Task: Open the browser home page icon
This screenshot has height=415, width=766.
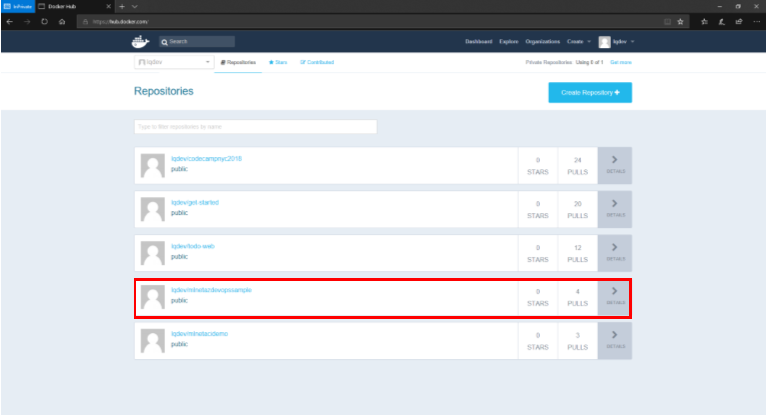Action: [62, 21]
